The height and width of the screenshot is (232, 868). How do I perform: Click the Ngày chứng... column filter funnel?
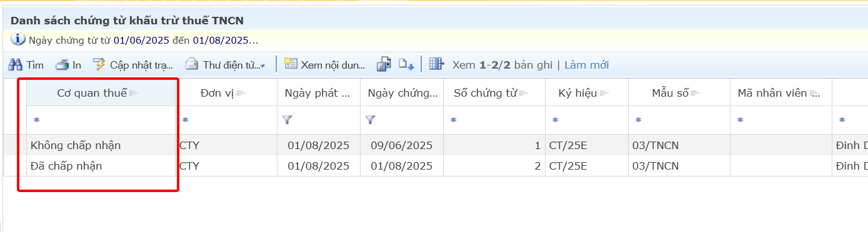coord(370,119)
